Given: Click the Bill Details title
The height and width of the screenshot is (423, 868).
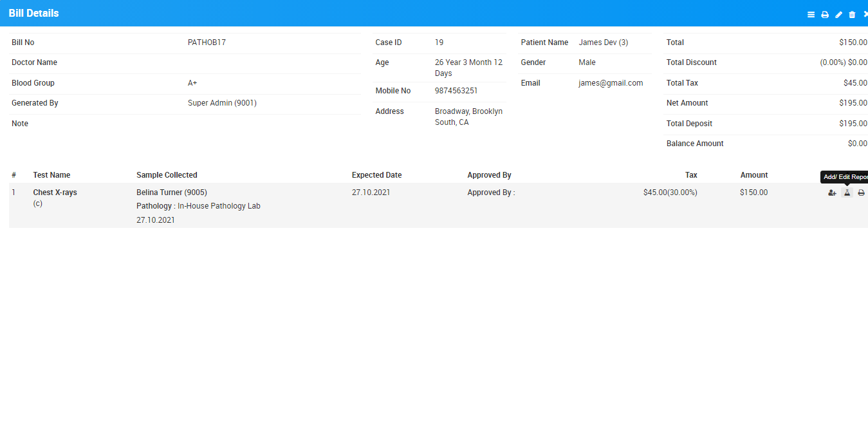Looking at the screenshot, I should click(33, 14).
